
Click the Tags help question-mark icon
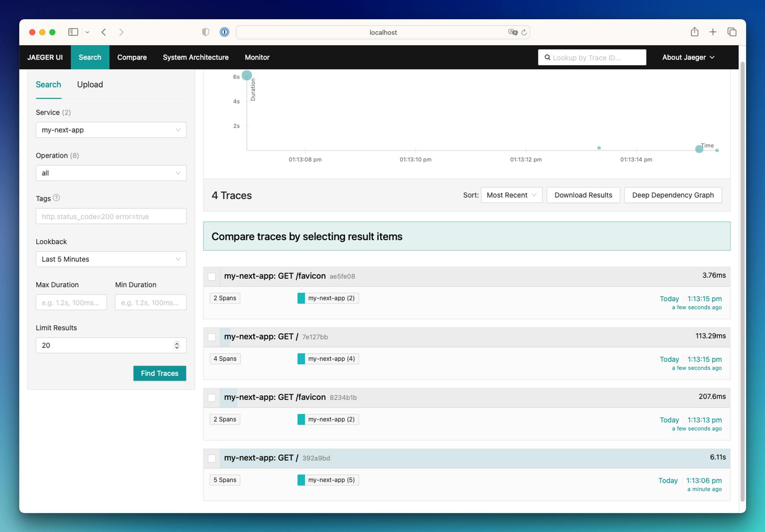pyautogui.click(x=56, y=198)
